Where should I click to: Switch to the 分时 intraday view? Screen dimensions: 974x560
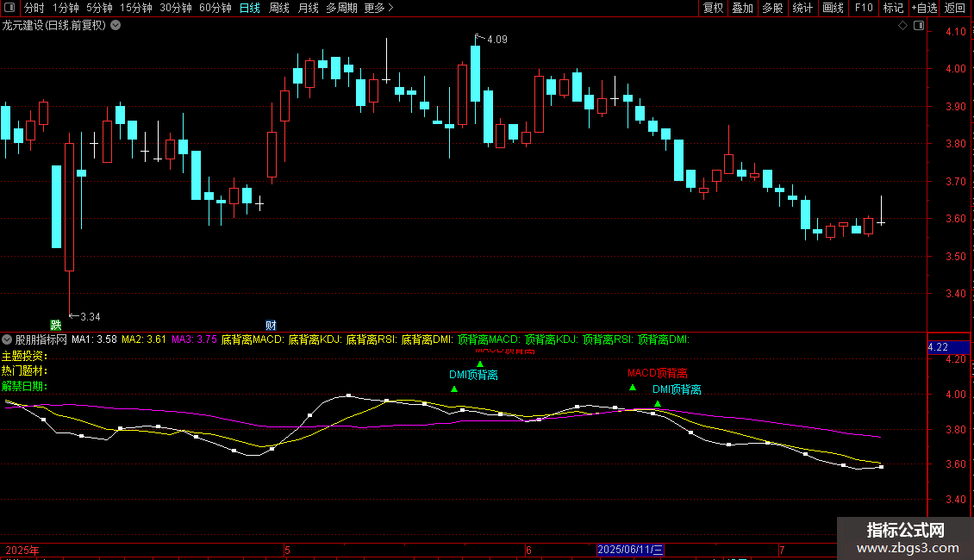34,8
